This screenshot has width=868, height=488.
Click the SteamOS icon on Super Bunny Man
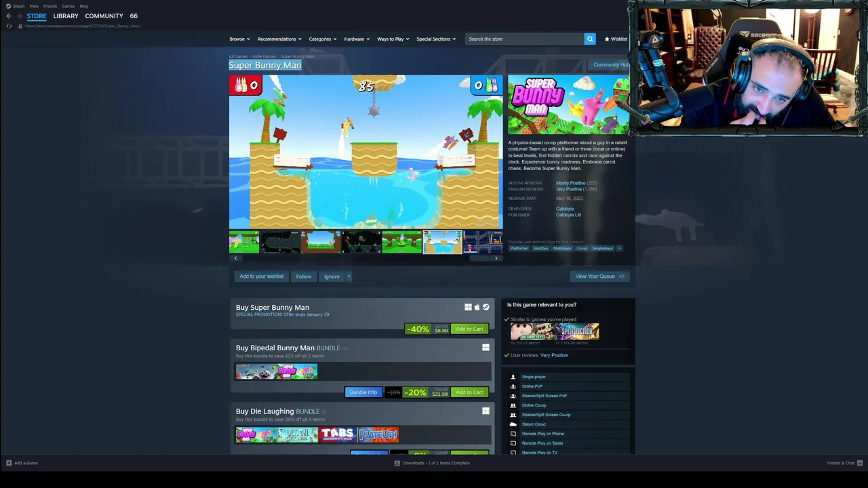tap(486, 307)
